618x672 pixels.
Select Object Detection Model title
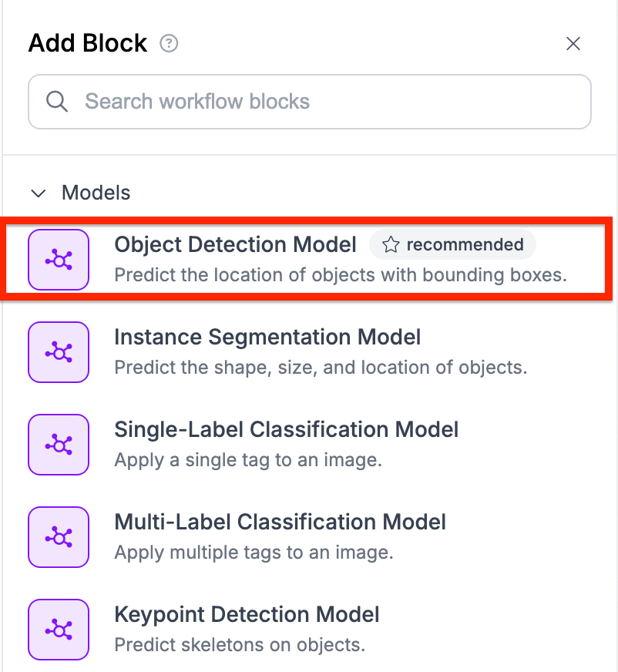click(235, 245)
